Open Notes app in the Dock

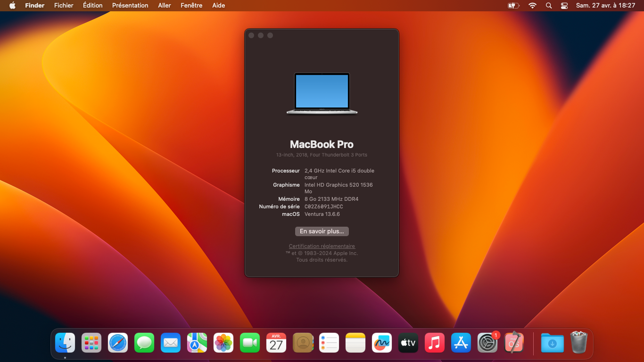tap(355, 343)
